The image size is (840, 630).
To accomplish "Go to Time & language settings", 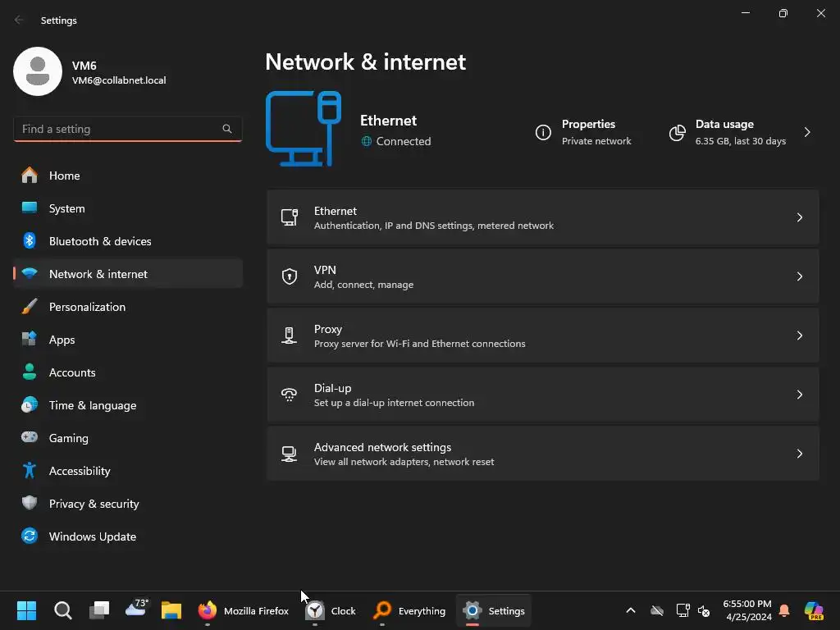I will [93, 405].
